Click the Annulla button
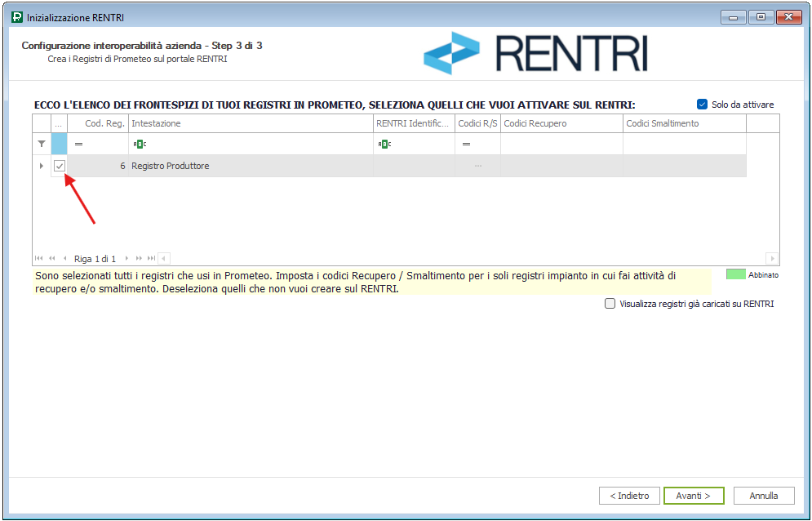812x521 pixels. [764, 496]
